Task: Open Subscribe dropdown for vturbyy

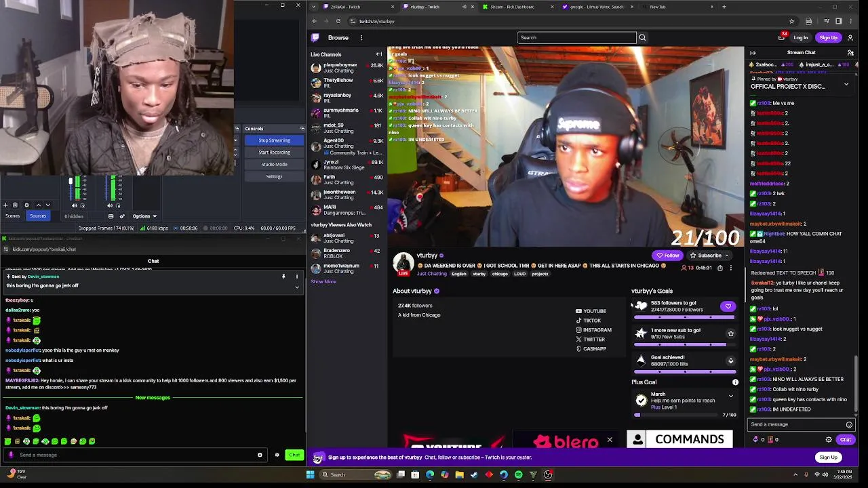Action: pos(709,256)
